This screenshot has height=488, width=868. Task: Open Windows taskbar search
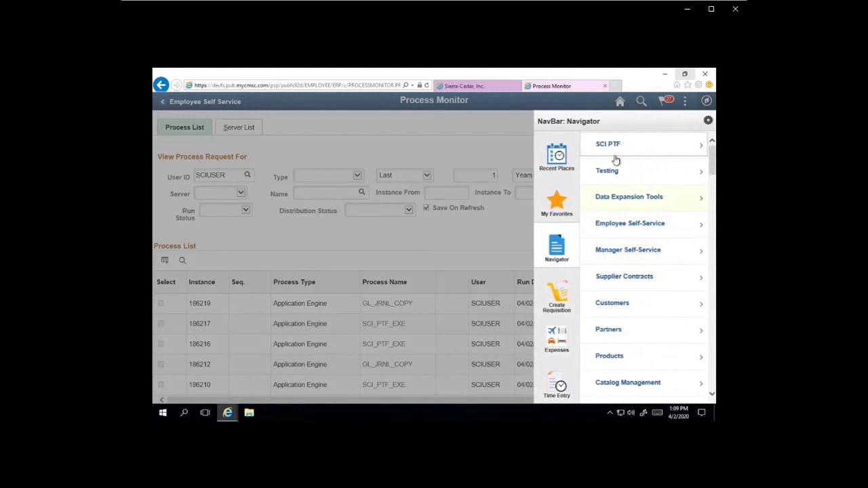pyautogui.click(x=184, y=412)
